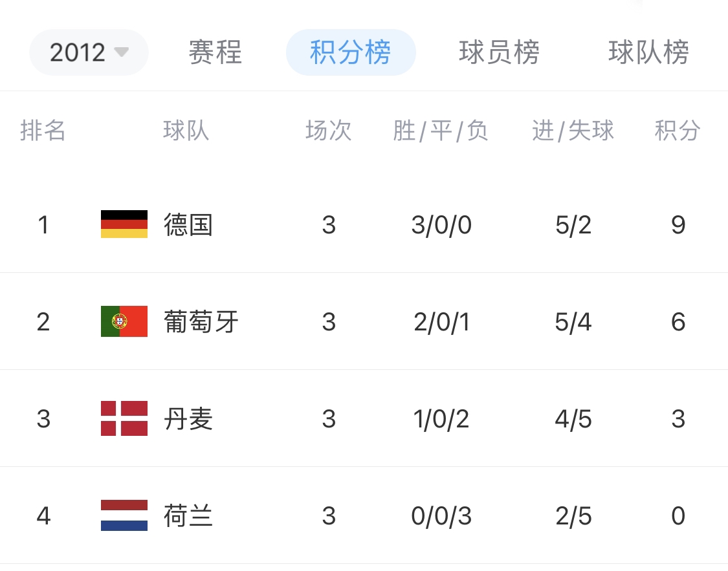Open the 2012 year dropdown
The height and width of the screenshot is (571, 728).
(x=89, y=52)
